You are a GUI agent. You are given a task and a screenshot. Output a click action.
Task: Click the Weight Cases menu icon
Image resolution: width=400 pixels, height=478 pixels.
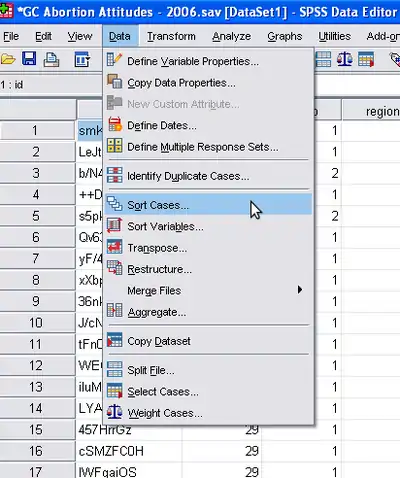(114, 412)
